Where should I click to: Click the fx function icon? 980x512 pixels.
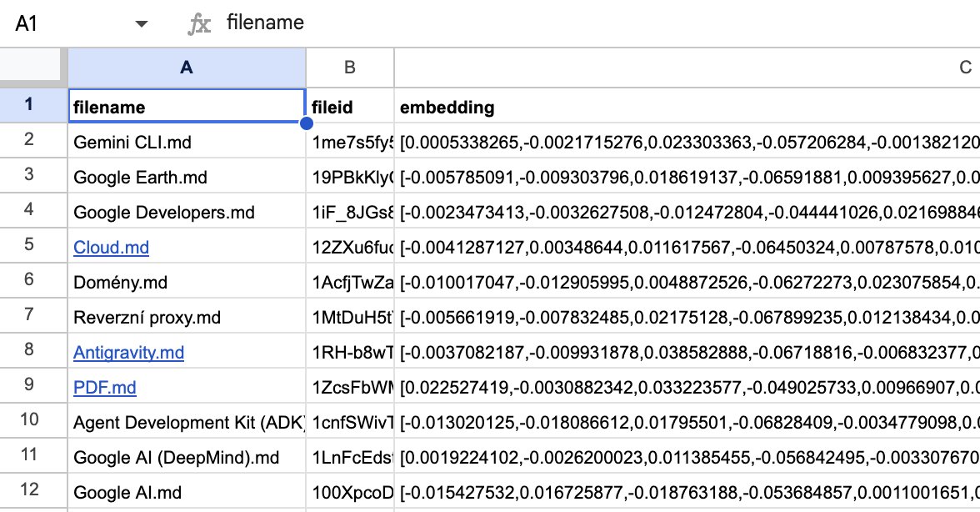click(x=199, y=23)
